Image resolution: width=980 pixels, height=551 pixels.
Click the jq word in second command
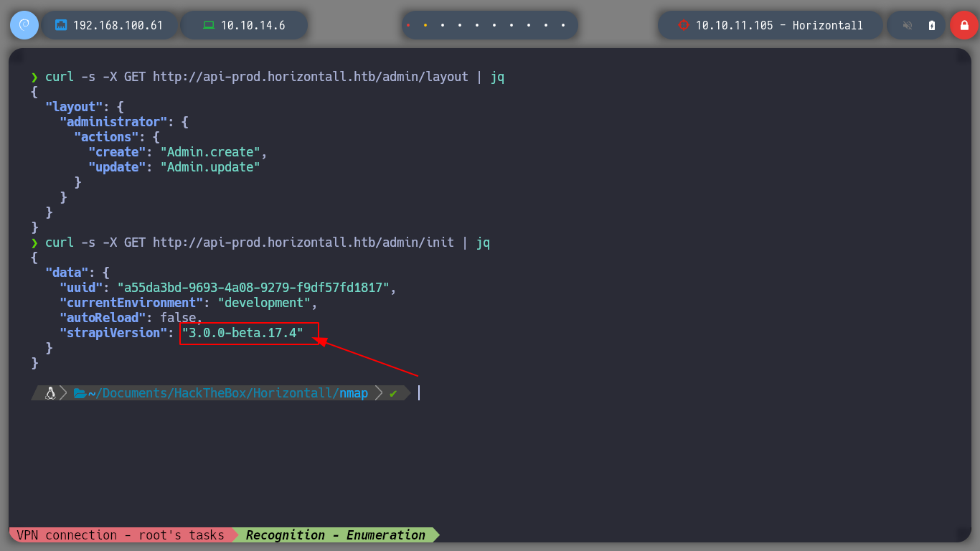point(483,242)
